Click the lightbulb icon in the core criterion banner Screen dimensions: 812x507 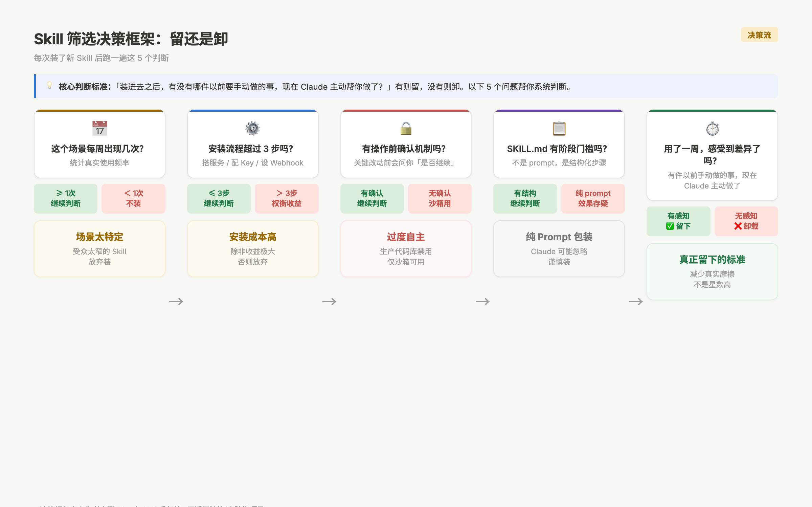pyautogui.click(x=49, y=86)
